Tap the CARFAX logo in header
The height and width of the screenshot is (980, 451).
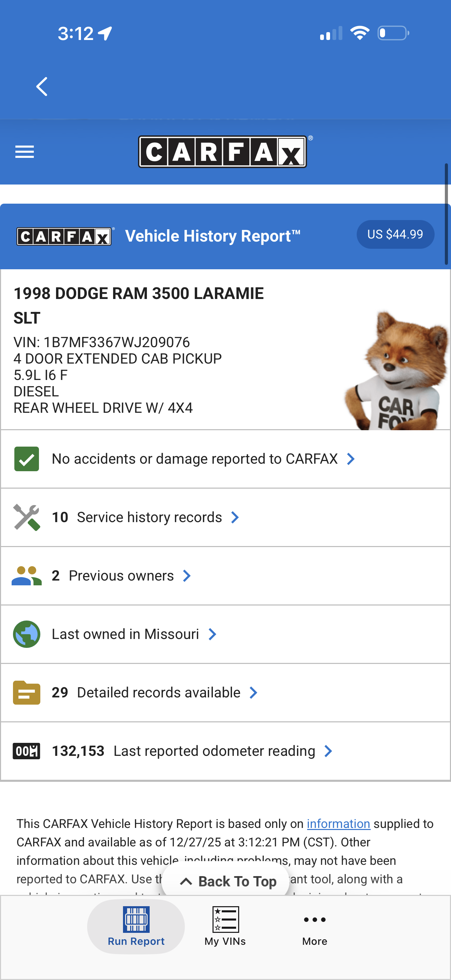(222, 152)
